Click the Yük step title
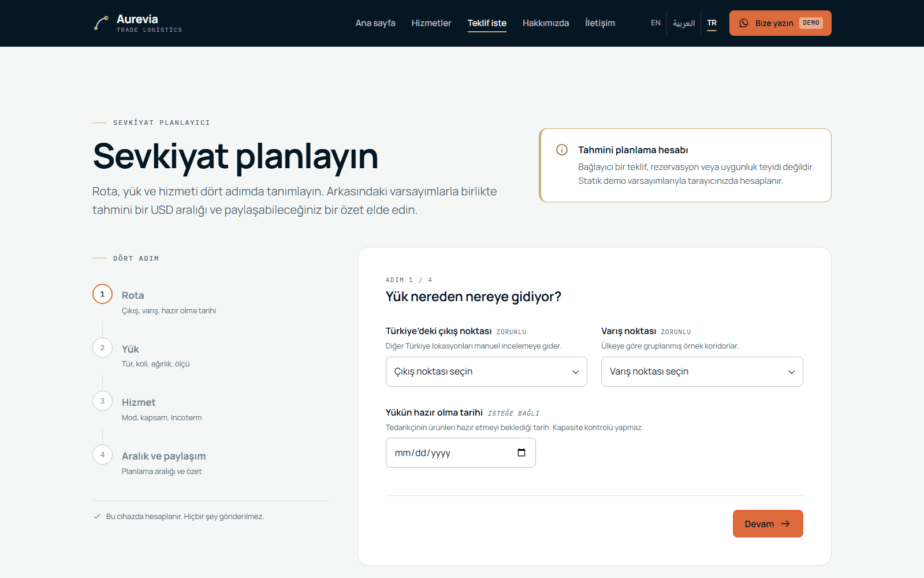 pos(131,349)
